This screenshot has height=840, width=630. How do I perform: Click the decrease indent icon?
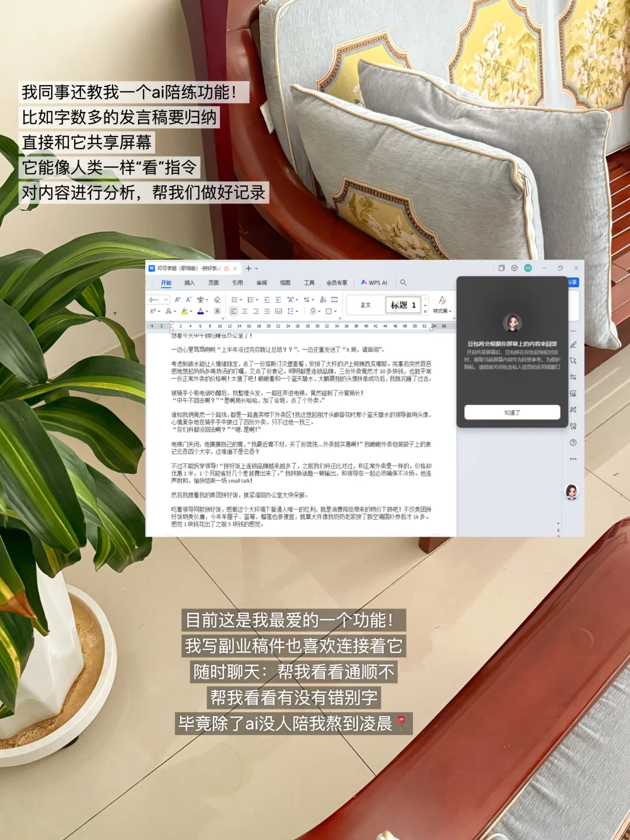(267, 299)
